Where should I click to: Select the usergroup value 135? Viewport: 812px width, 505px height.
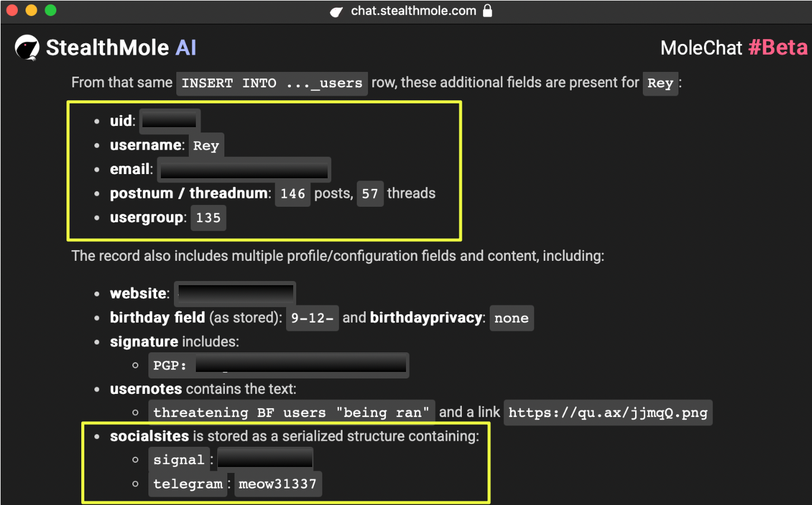click(208, 218)
